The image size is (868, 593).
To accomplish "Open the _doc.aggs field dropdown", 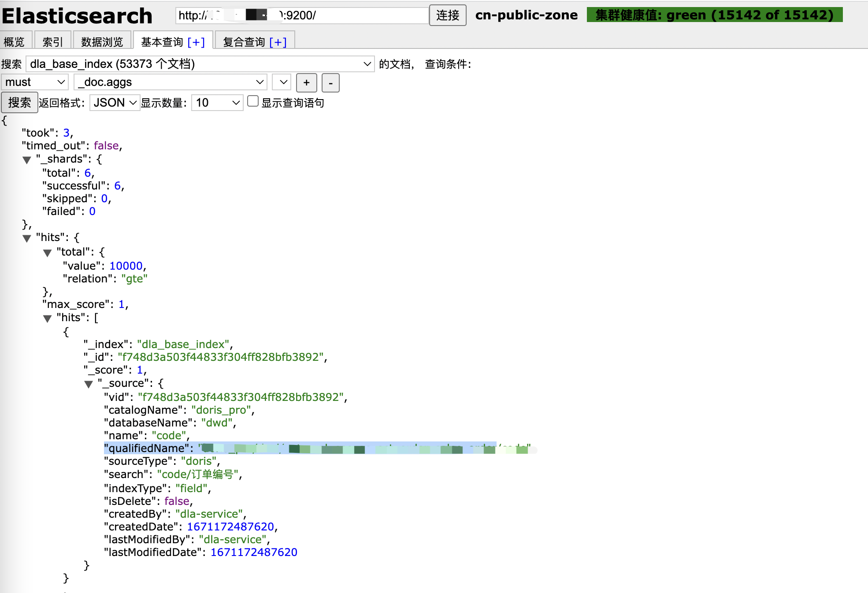I will [x=171, y=82].
